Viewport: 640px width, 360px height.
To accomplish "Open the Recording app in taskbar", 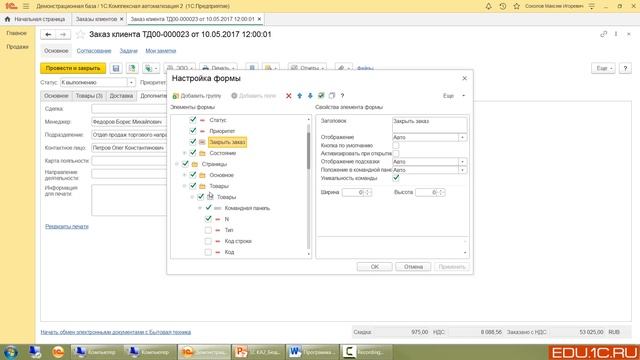I will point(366,352).
